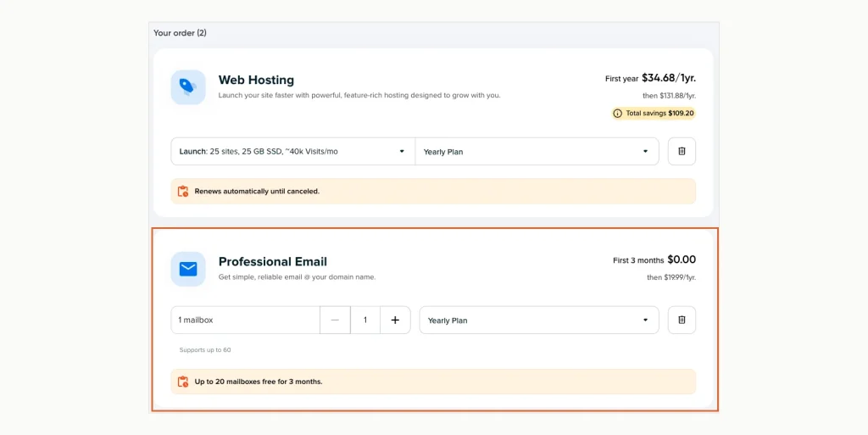868x435 pixels.
Task: Click the clipboard icon beside Renews automatically
Action: point(183,192)
